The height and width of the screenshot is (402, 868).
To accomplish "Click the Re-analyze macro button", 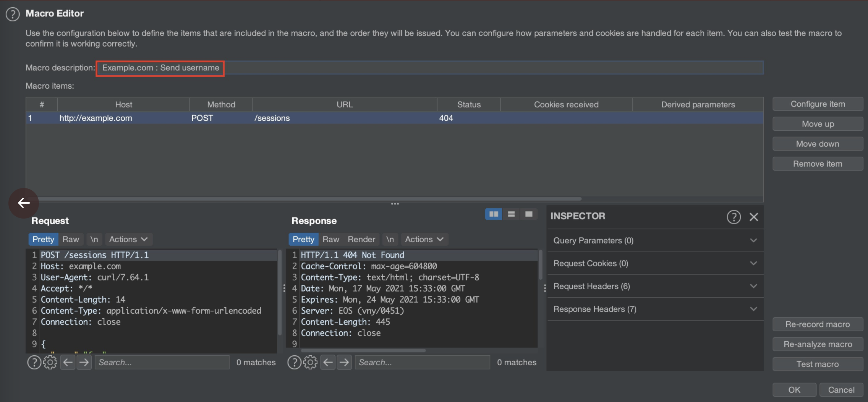I will click(818, 344).
